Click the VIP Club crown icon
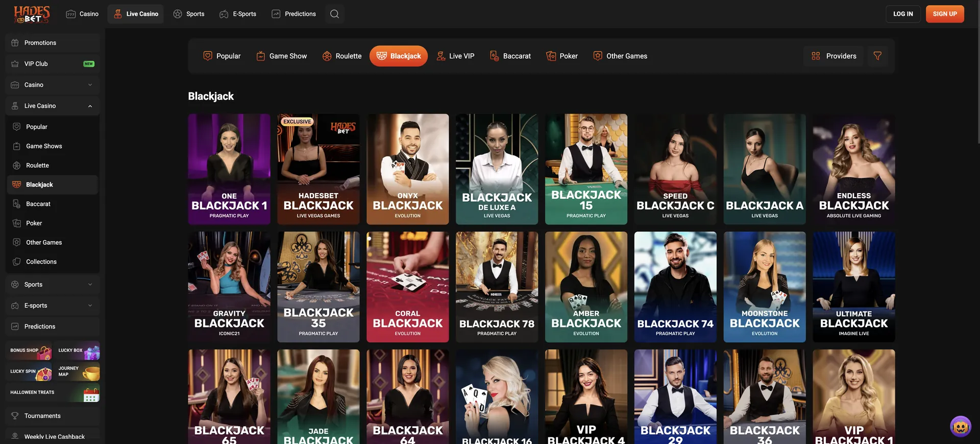Image resolution: width=980 pixels, height=444 pixels. (15, 64)
